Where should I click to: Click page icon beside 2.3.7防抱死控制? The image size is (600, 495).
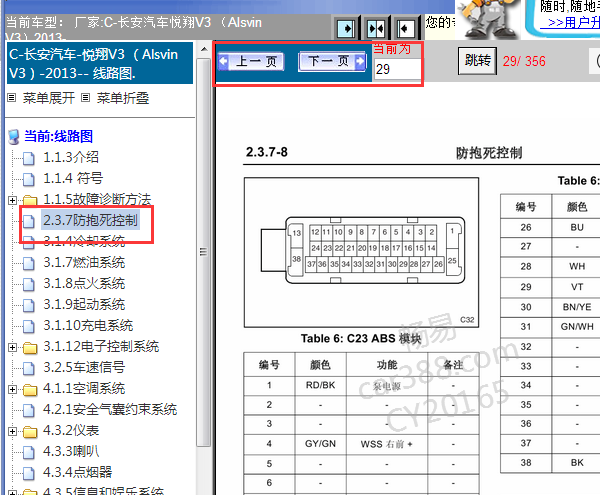click(29, 221)
